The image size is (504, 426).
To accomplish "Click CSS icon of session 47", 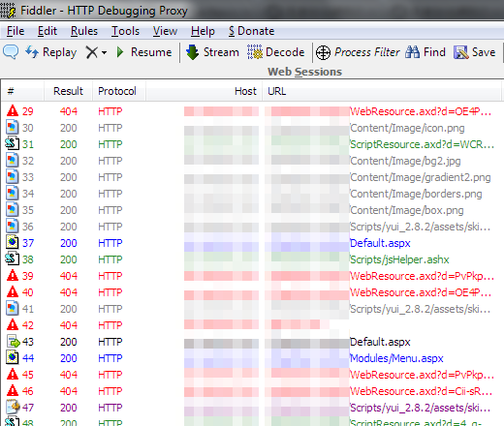I will tap(13, 407).
